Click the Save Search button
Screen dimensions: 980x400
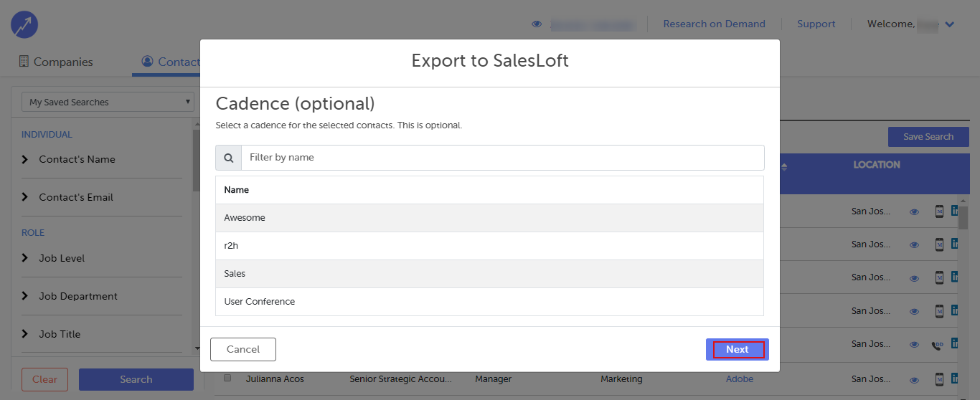(928, 137)
